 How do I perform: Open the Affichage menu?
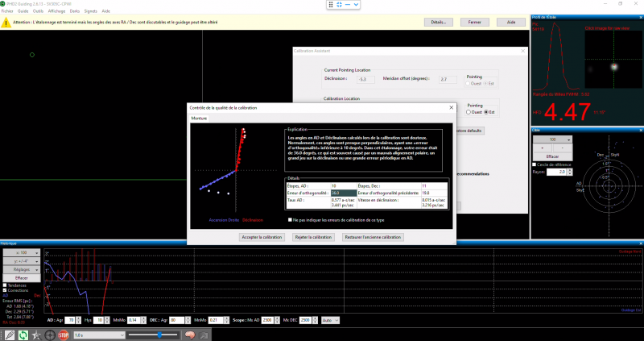pyautogui.click(x=56, y=11)
